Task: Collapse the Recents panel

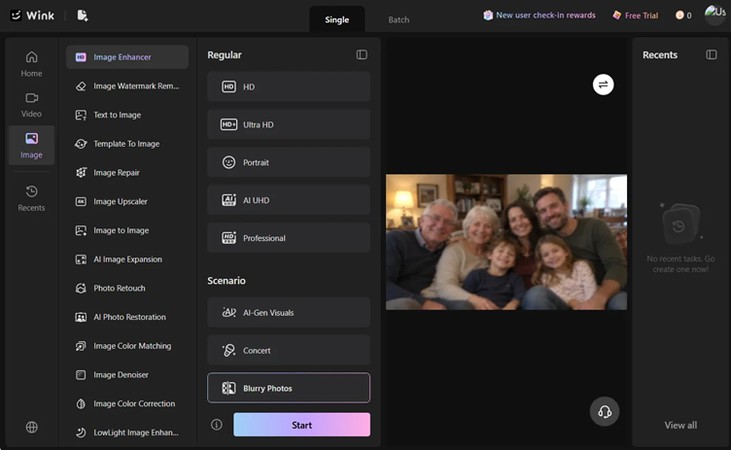Action: [711, 55]
